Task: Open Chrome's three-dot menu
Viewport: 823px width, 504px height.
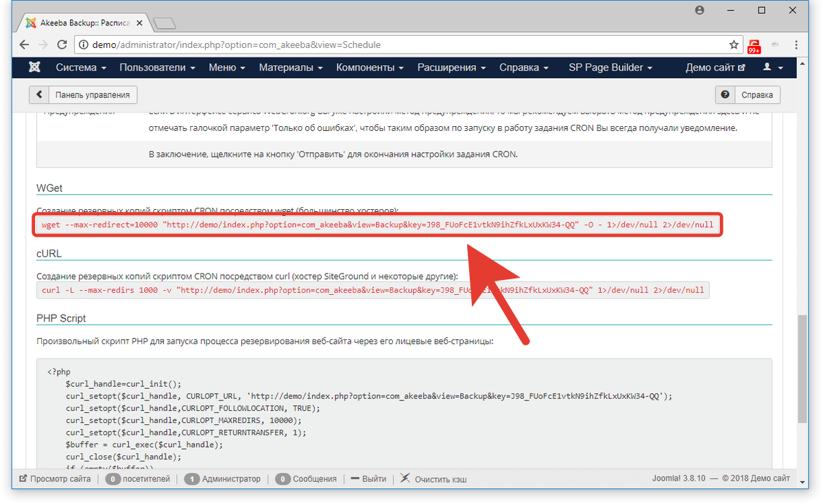Action: pyautogui.click(x=796, y=45)
